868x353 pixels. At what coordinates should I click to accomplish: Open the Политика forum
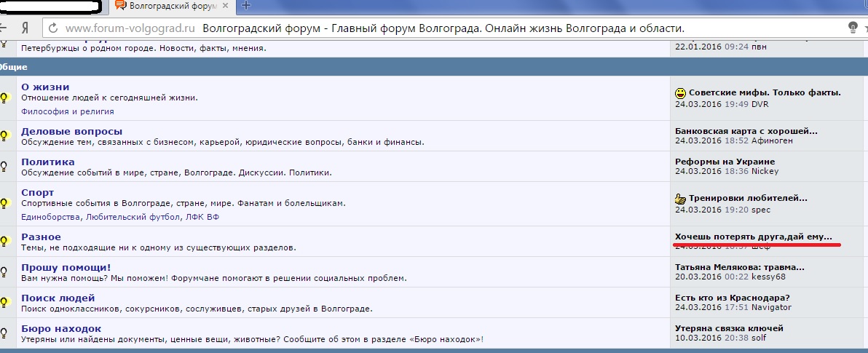[x=47, y=162]
